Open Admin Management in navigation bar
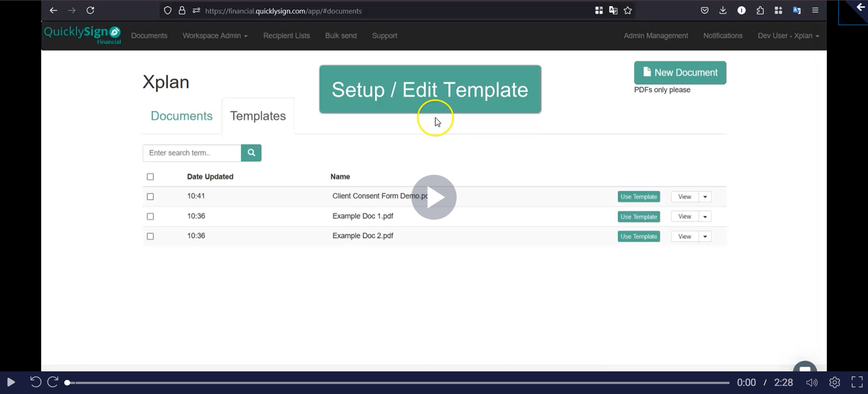 (656, 36)
